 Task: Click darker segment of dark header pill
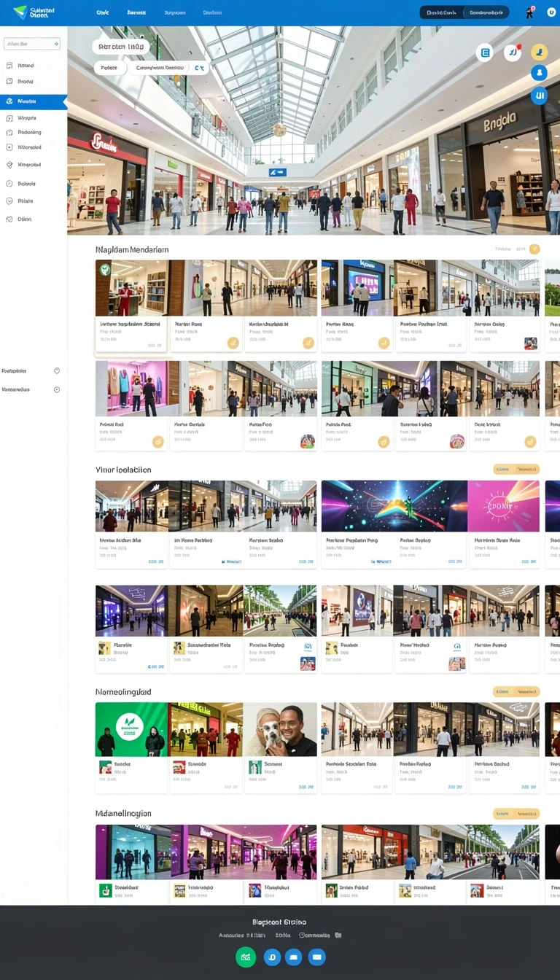point(443,12)
